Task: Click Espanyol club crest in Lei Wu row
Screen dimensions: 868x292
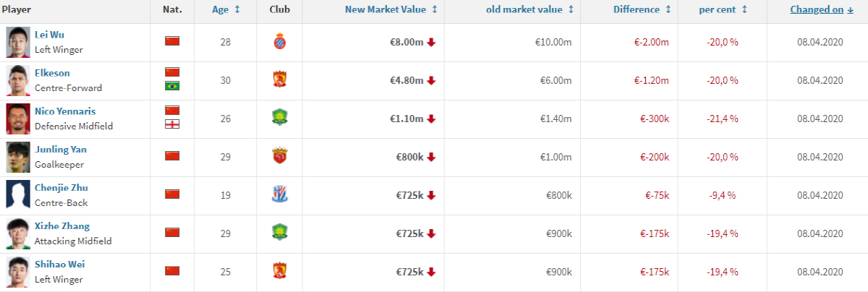Action: coord(279,42)
